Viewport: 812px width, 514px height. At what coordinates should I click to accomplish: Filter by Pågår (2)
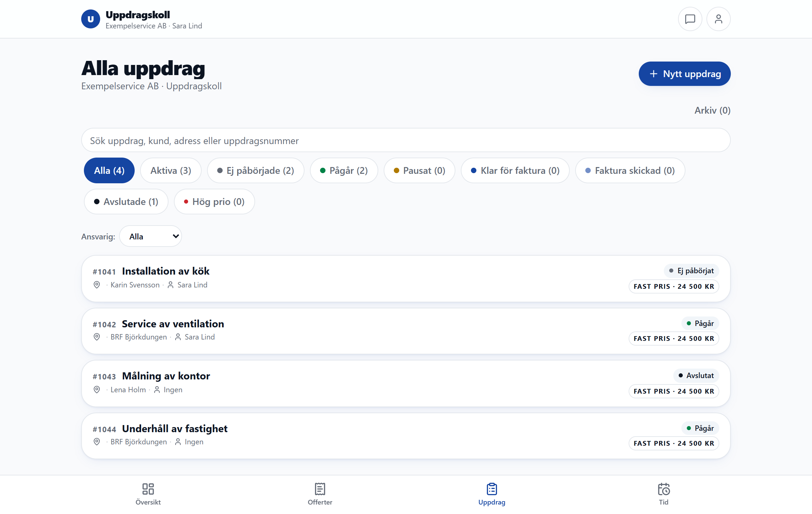(x=344, y=170)
